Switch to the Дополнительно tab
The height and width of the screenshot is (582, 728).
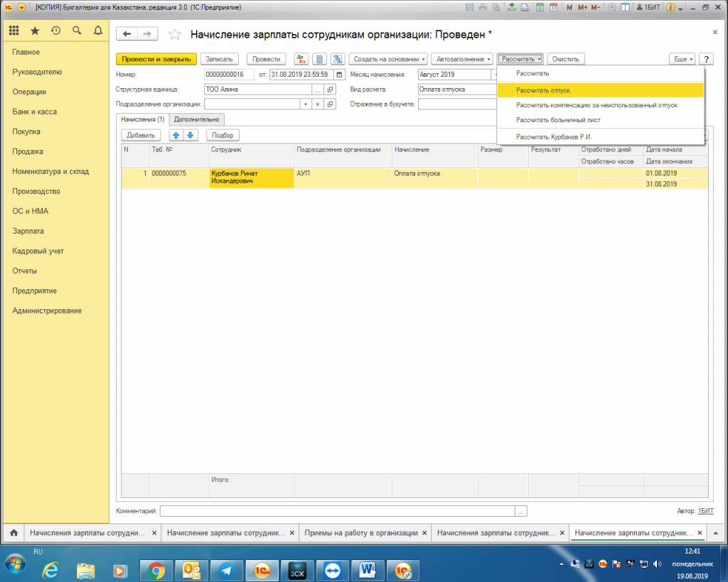coord(197,119)
